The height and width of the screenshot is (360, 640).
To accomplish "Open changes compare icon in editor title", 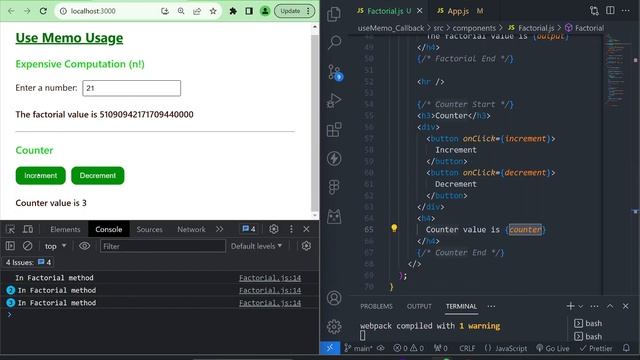I will pyautogui.click(x=594, y=11).
